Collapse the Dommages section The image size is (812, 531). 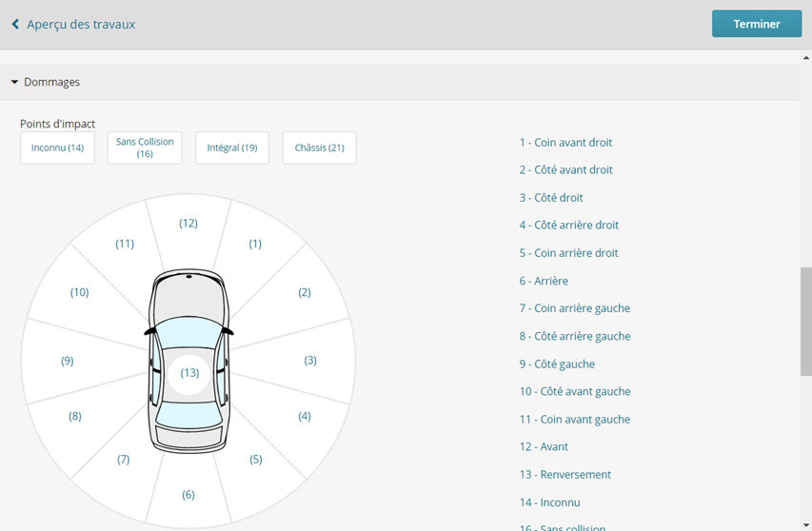15,83
